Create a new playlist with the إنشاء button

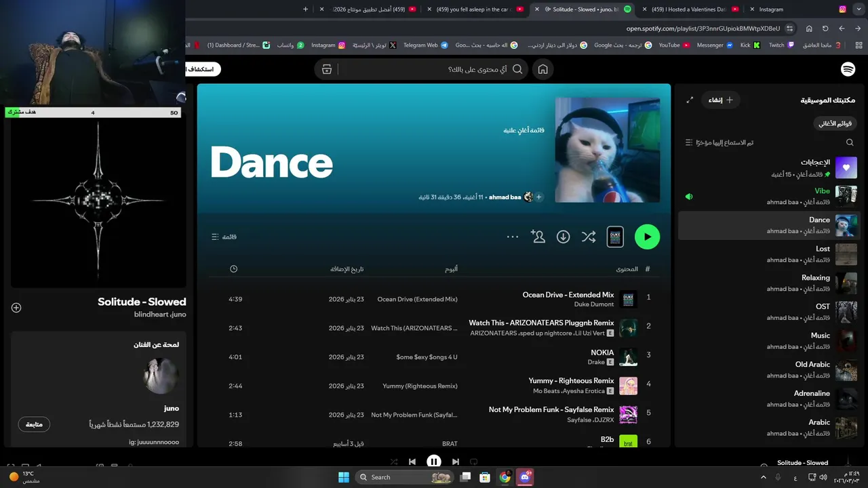click(x=720, y=100)
